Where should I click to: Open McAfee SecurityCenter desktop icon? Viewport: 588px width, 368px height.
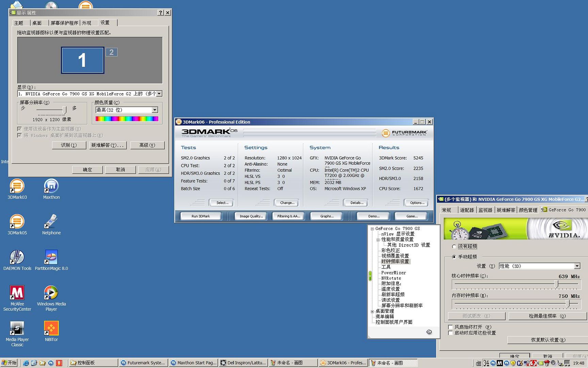click(x=17, y=293)
